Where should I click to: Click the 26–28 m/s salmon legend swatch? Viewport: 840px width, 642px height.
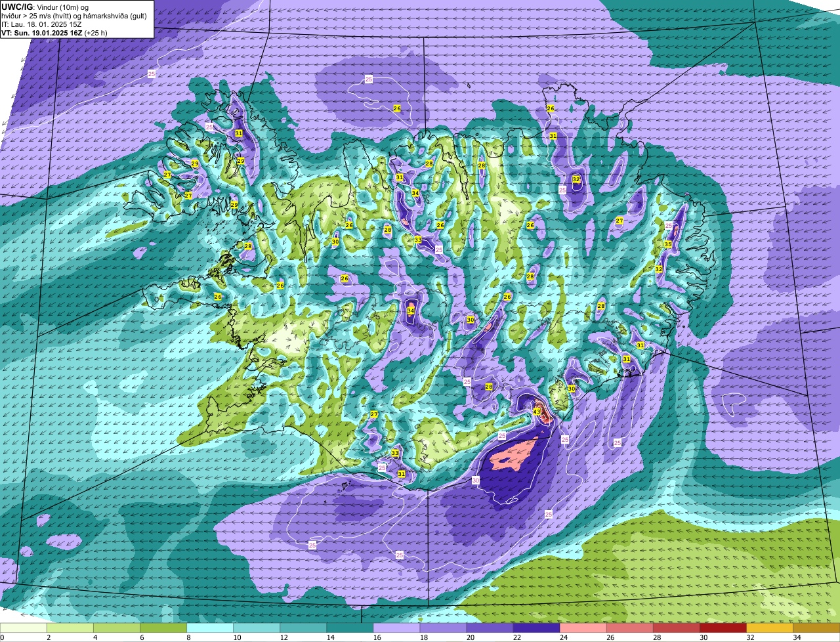pos(629,628)
